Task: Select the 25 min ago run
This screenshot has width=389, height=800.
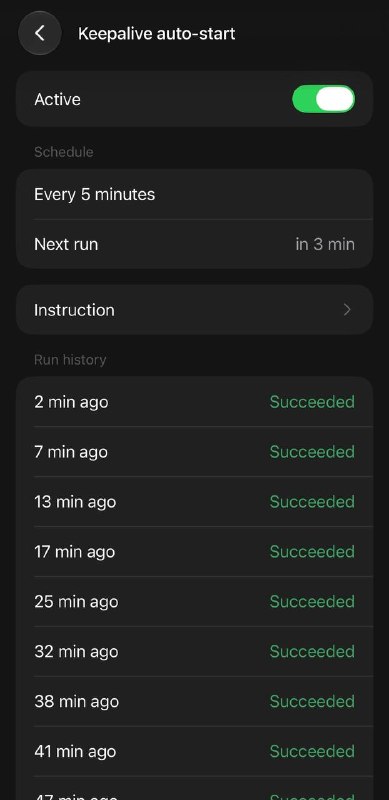Action: [x=194, y=602]
